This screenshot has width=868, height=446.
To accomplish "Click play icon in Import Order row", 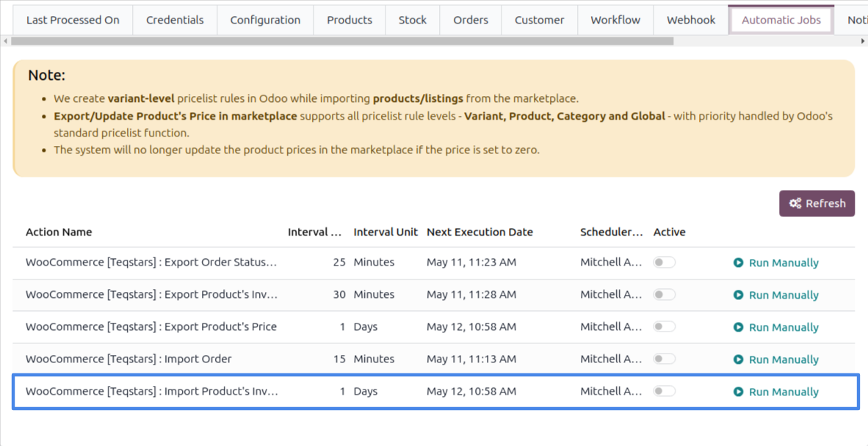I will 738,359.
